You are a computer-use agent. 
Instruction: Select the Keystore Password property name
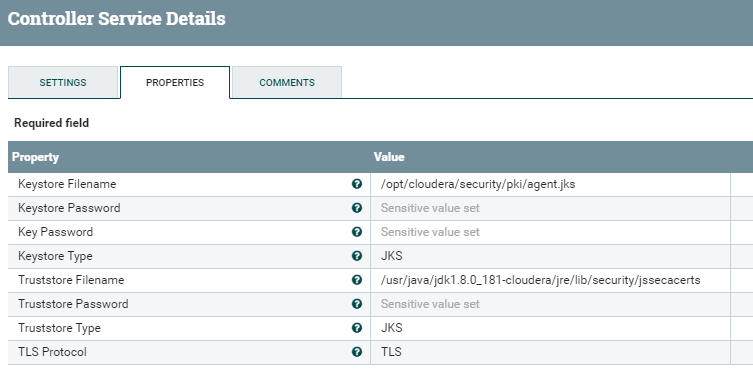pos(69,208)
